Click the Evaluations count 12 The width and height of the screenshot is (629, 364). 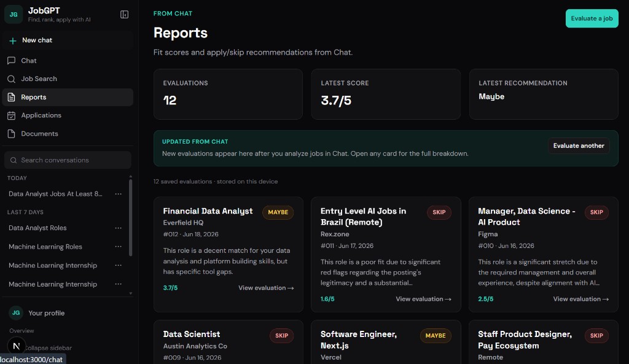[170, 100]
